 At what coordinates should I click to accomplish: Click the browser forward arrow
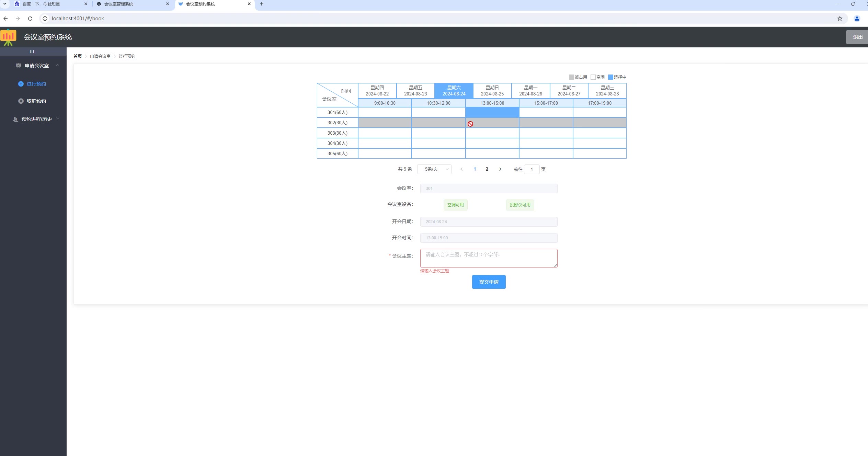pos(18,19)
